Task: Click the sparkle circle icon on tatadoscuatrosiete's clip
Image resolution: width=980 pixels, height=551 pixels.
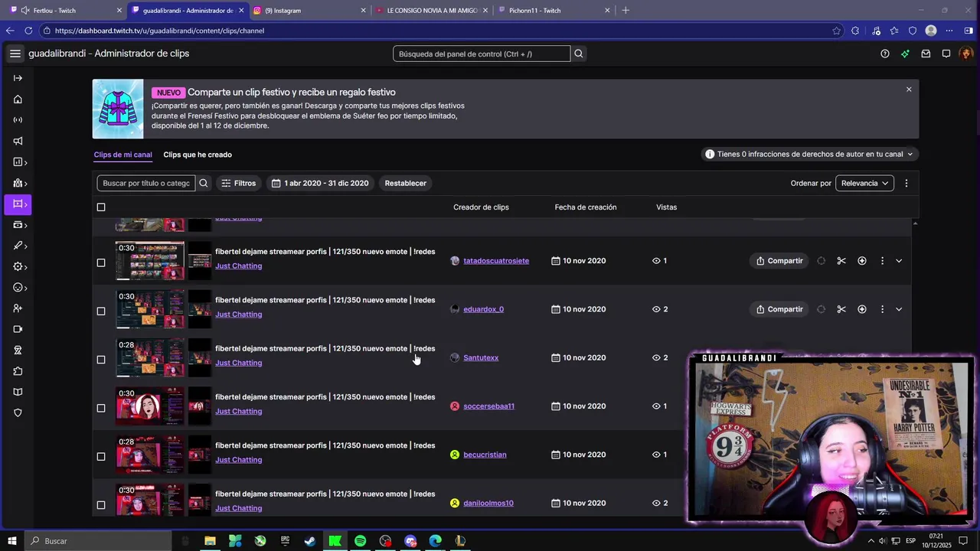Action: coord(862,261)
